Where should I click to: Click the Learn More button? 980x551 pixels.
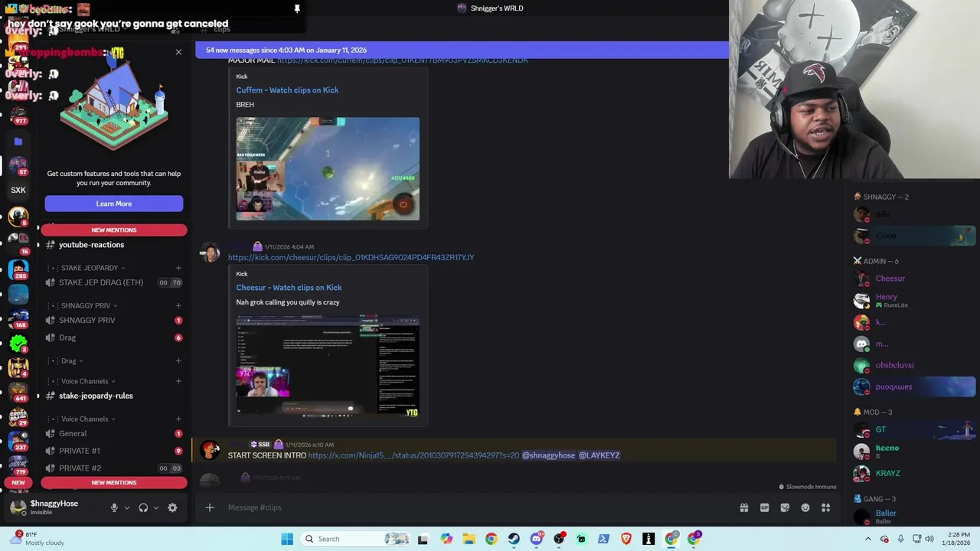tap(114, 204)
